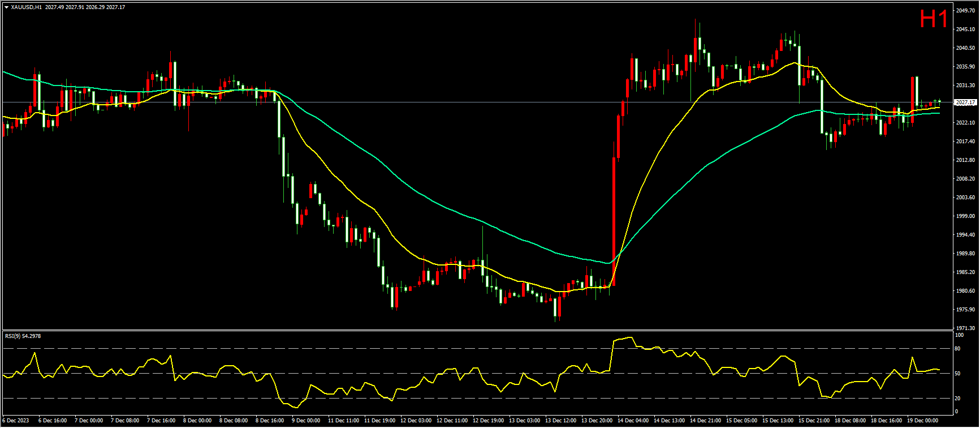The height and width of the screenshot is (428, 980).
Task: Click time axis label 19 Dec 00:00
Action: [x=922, y=421]
